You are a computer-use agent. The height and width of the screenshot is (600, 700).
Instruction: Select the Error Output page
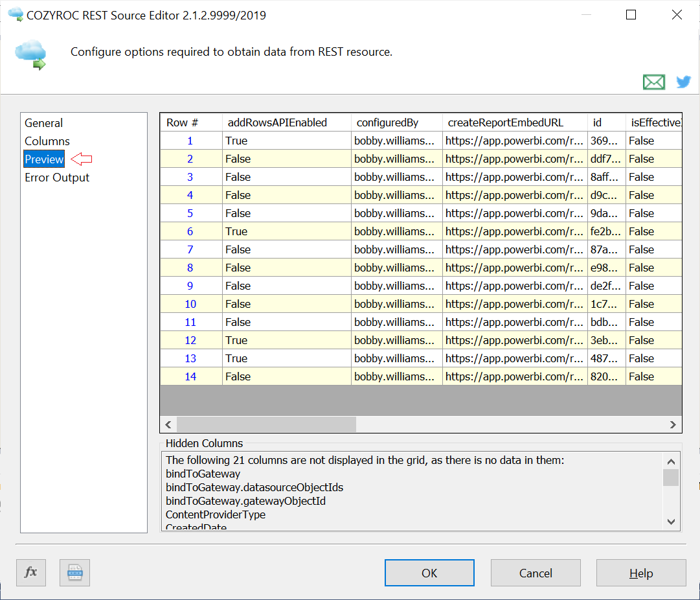pos(57,178)
